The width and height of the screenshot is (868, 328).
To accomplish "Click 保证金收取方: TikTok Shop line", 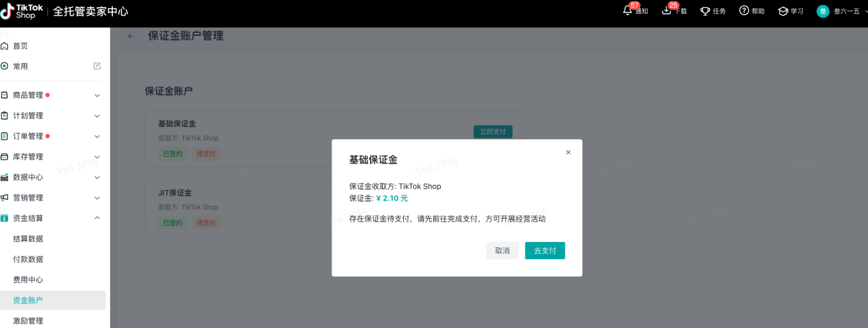I will click(395, 187).
